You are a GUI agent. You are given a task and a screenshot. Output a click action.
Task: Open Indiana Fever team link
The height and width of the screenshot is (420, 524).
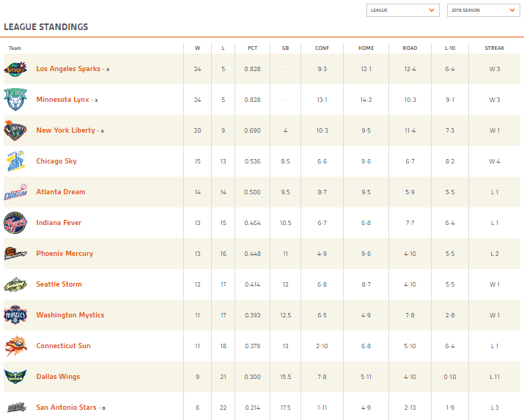(x=59, y=223)
